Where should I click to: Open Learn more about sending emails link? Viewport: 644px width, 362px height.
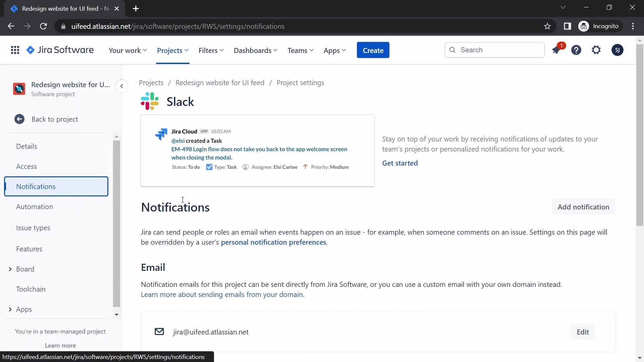[x=222, y=295]
